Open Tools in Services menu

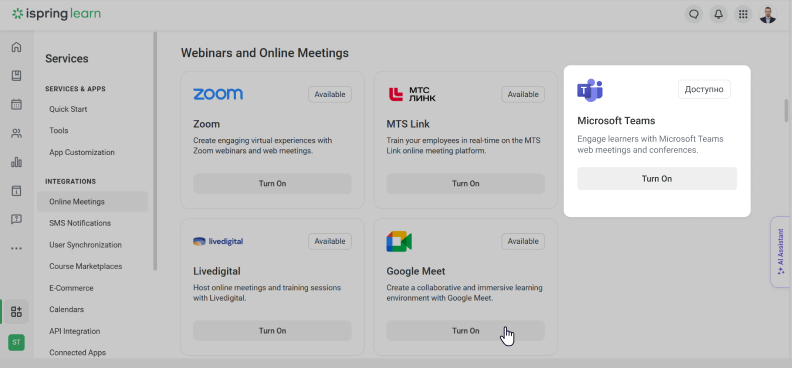59,130
